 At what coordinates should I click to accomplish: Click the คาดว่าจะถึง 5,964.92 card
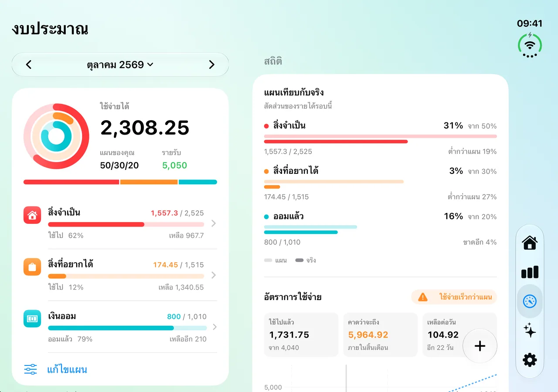click(x=381, y=335)
